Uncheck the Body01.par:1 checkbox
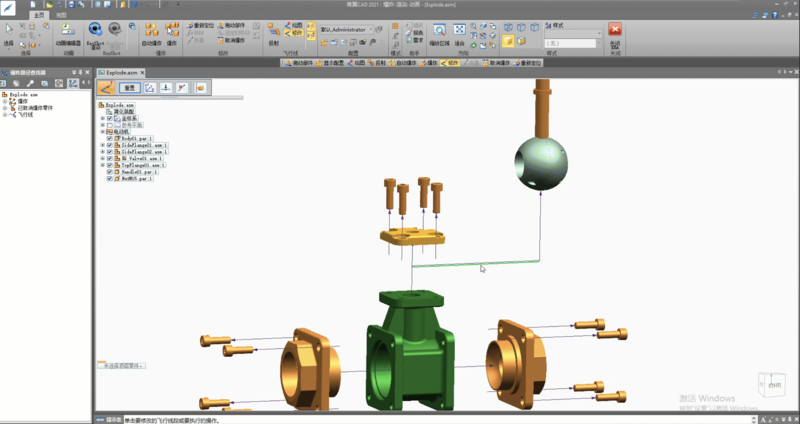This screenshot has width=800, height=424. click(x=110, y=138)
